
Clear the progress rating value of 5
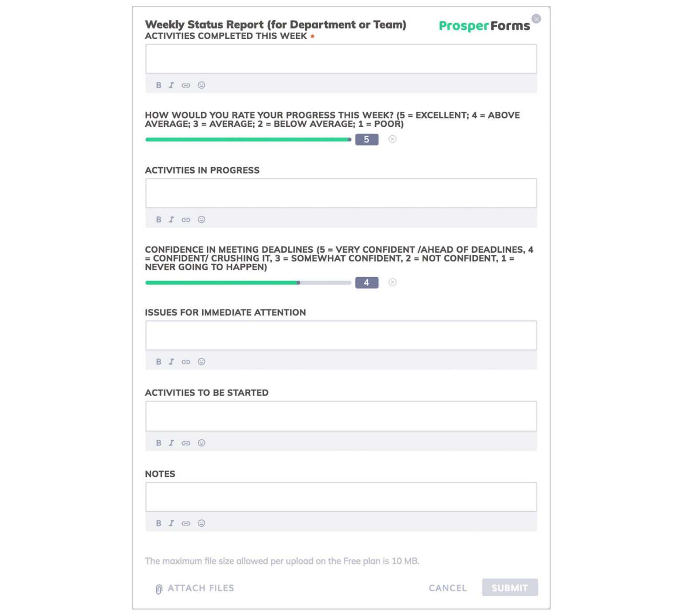pos(392,139)
